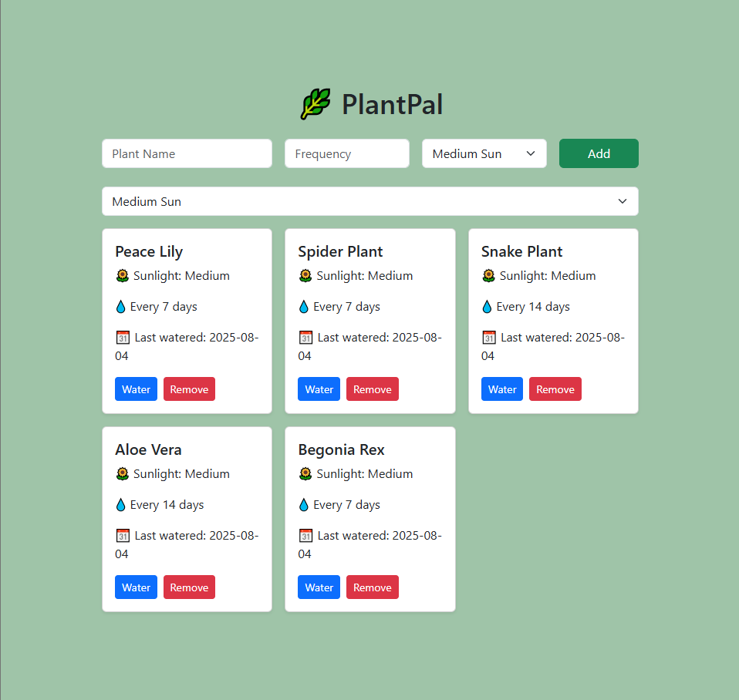Click the calendar icon on Begonia Rex card

click(305, 536)
